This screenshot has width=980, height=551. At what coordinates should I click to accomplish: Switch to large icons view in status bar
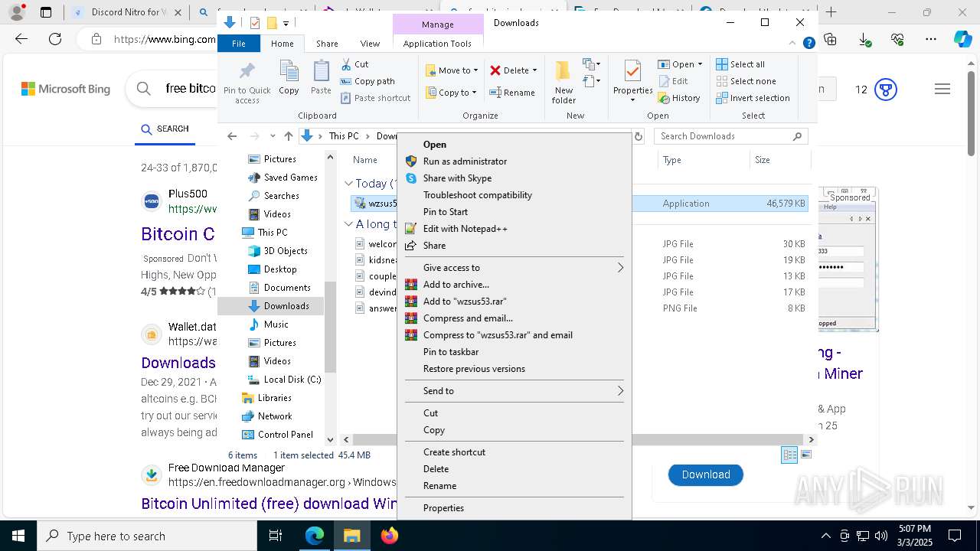coord(805,455)
